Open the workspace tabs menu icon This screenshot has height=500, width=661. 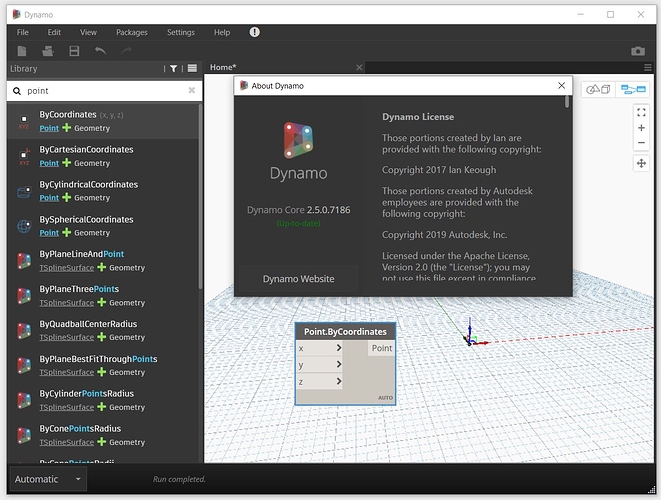pos(648,67)
